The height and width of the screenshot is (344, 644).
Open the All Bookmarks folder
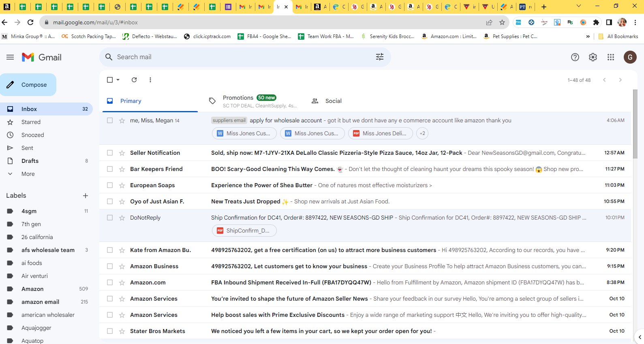pos(618,36)
